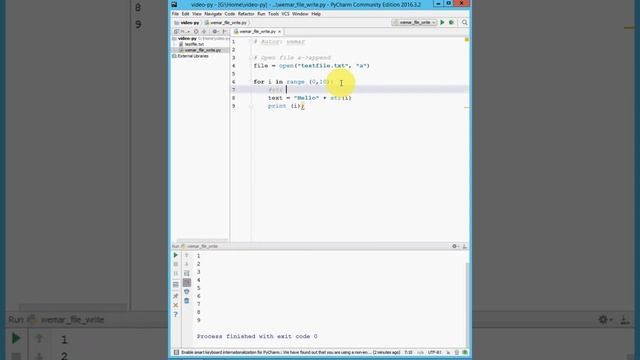
Task: Open the Project panel settings gear
Action: (x=215, y=31)
